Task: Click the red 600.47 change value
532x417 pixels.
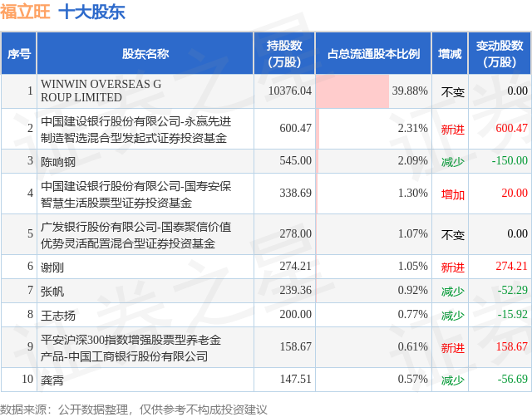Action: [x=512, y=128]
